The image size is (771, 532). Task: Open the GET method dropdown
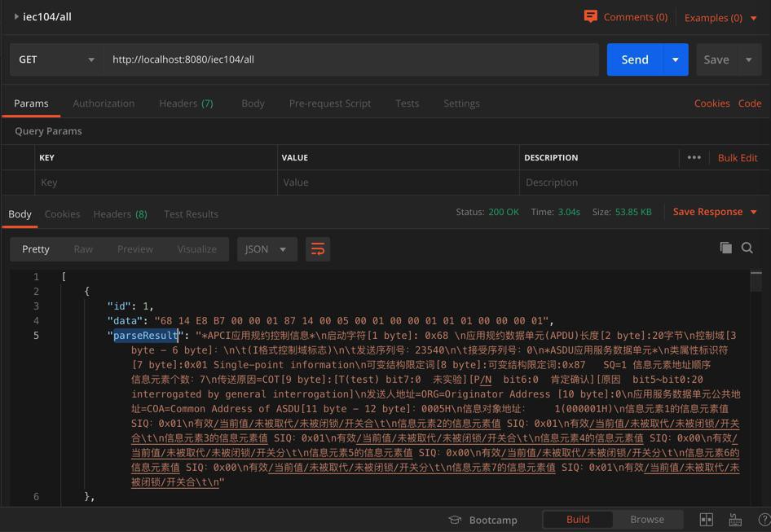coord(57,59)
